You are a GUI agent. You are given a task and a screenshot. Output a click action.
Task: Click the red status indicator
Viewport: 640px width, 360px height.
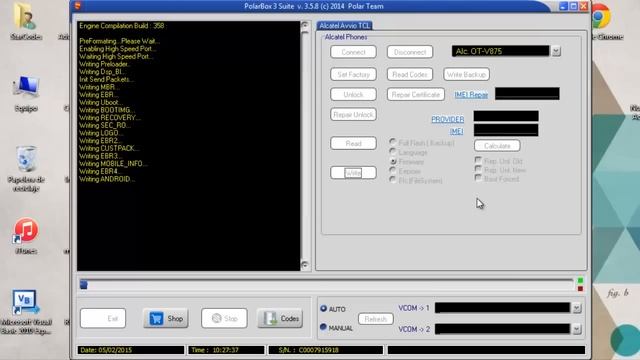click(580, 289)
